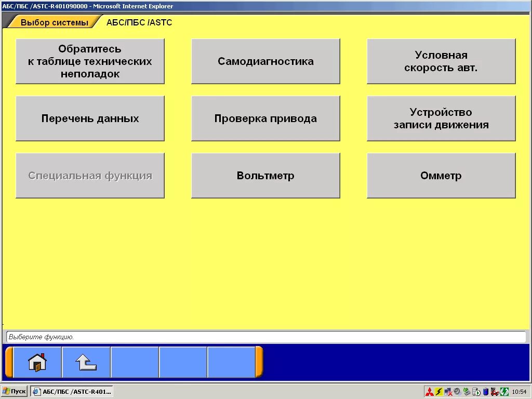Choose Проверка привода
Image resolution: width=532 pixels, height=399 pixels.
[265, 118]
